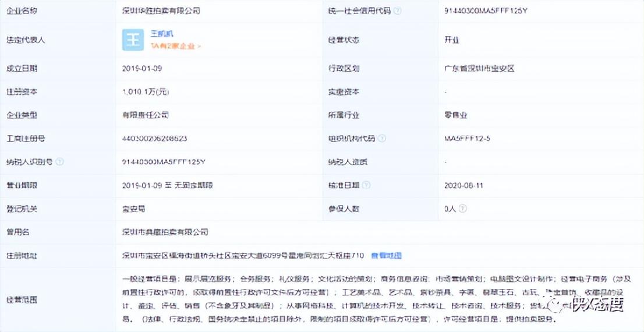This screenshot has height=332, width=644.
Task: Click the 组织机构代码 label text
Action: click(x=351, y=139)
